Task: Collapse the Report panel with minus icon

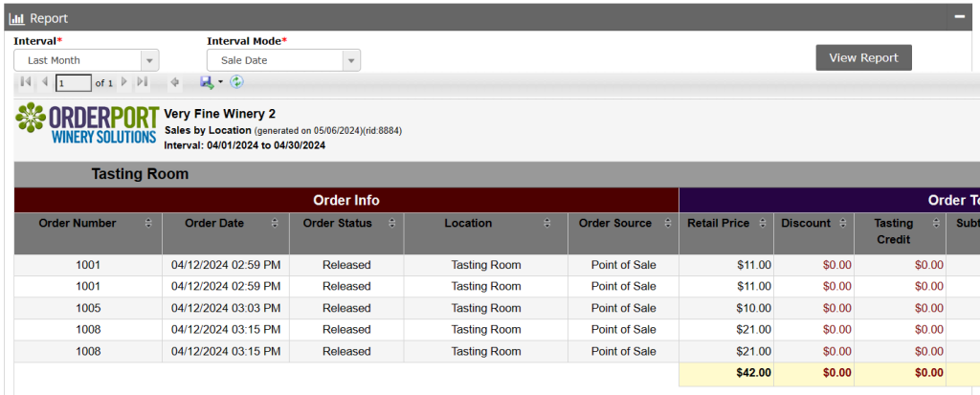Action: [x=959, y=17]
